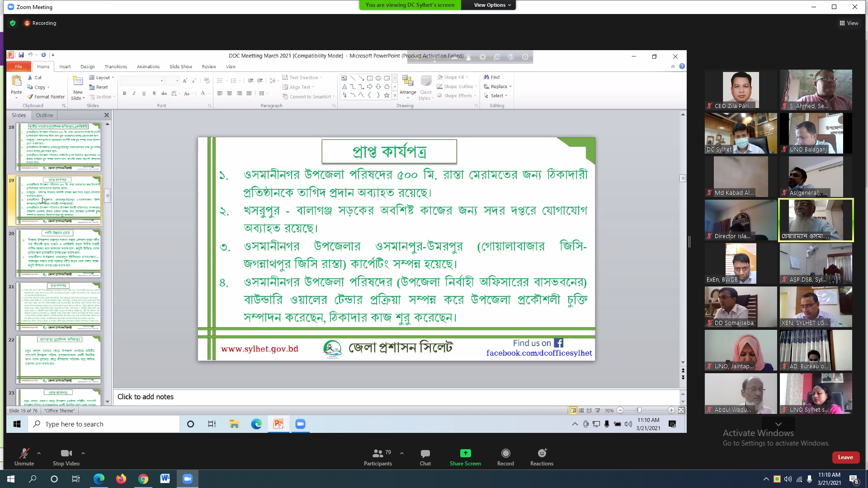Click the green Share Screen icon
Image resolution: width=868 pixels, height=488 pixels.
click(x=465, y=453)
